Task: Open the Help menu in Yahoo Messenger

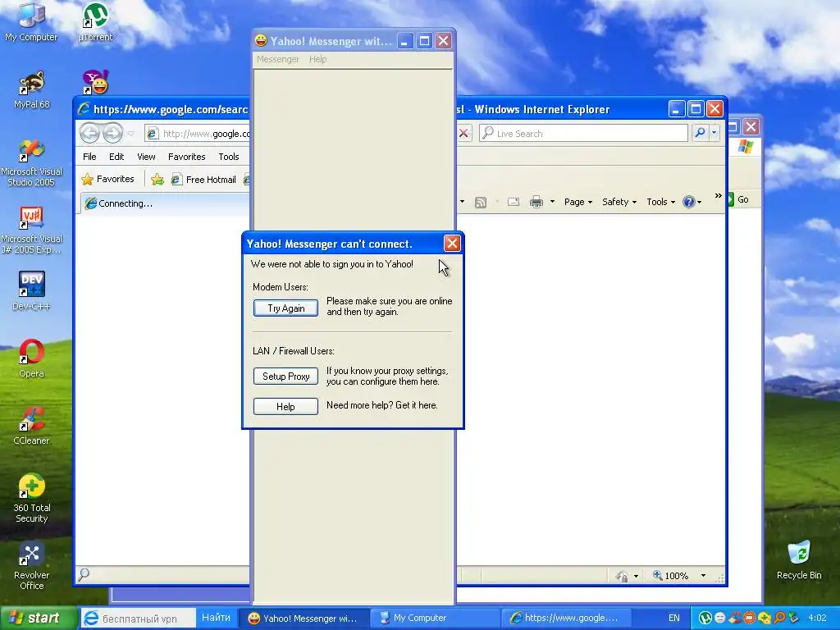Action: click(x=317, y=59)
